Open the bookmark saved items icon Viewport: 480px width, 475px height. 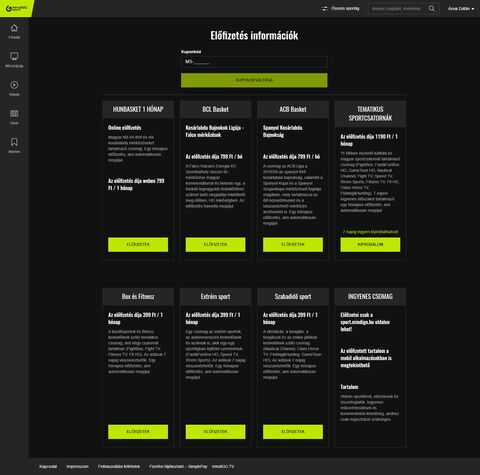pyautogui.click(x=14, y=142)
